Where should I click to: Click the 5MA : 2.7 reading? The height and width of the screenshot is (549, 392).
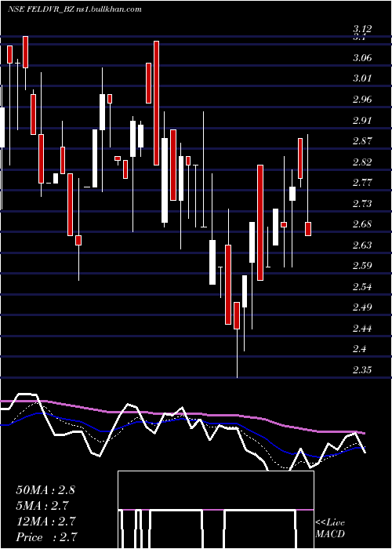click(x=42, y=506)
